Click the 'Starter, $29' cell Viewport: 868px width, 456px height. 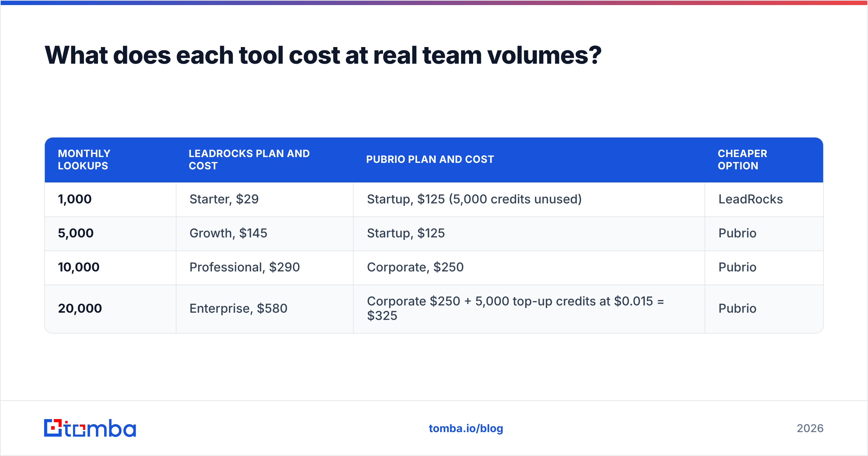click(265, 199)
